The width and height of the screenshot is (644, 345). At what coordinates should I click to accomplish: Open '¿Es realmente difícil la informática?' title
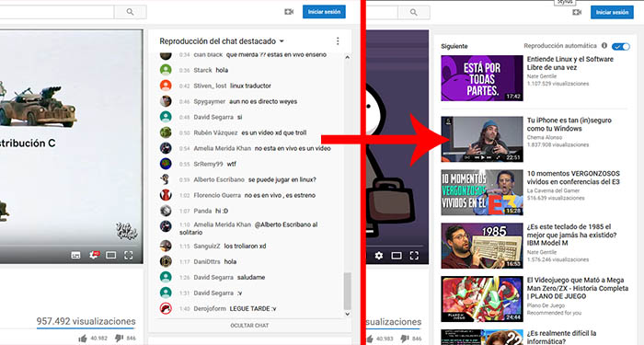[561, 338]
